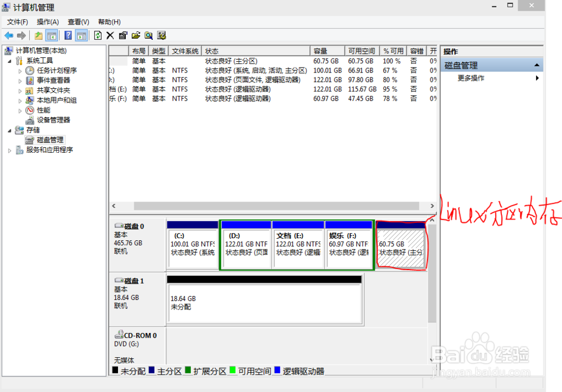
Task: Click the Up one level folder icon
Action: pos(38,35)
